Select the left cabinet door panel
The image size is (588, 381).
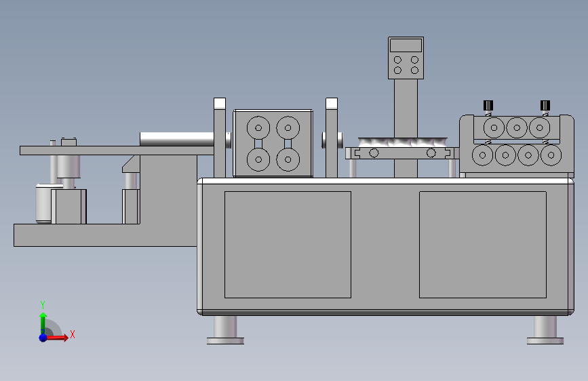[288, 245]
